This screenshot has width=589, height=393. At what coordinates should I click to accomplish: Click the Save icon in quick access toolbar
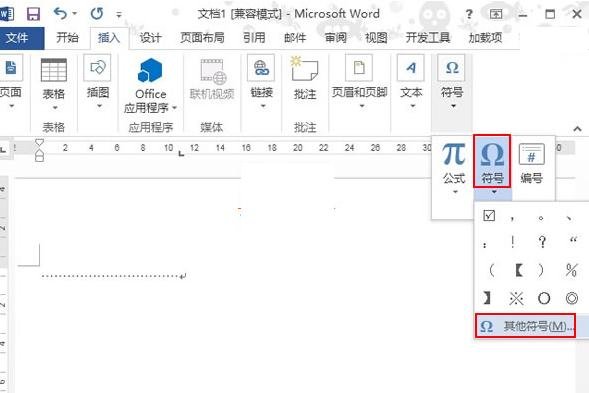coord(33,14)
